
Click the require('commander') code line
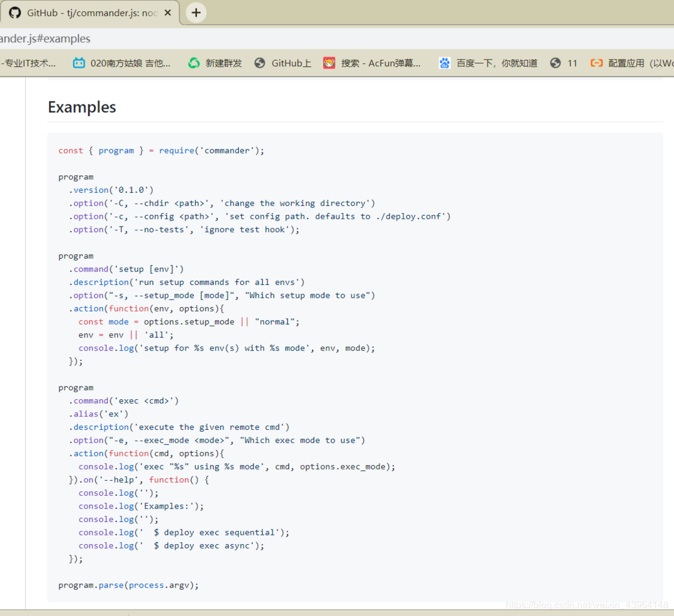pos(161,150)
